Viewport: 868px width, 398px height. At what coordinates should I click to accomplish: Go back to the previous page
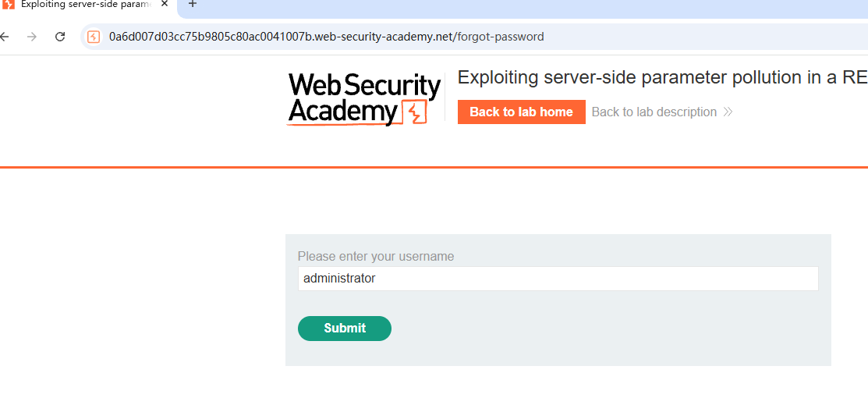pyautogui.click(x=5, y=37)
